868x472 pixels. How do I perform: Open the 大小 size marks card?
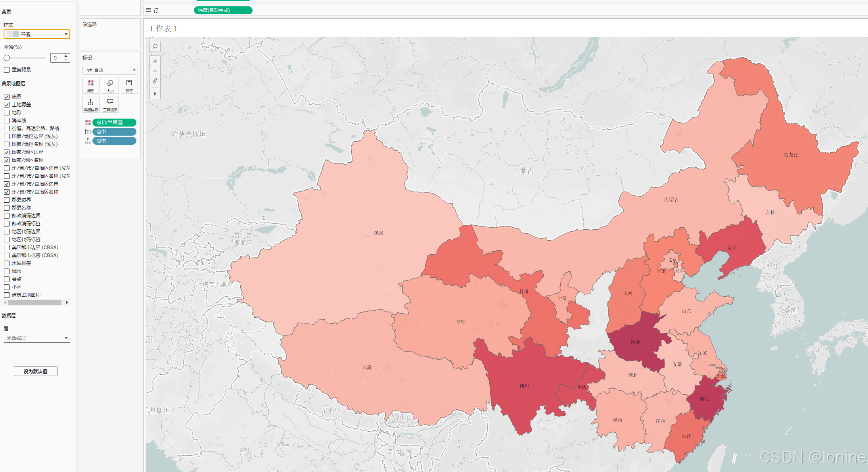coord(110,85)
